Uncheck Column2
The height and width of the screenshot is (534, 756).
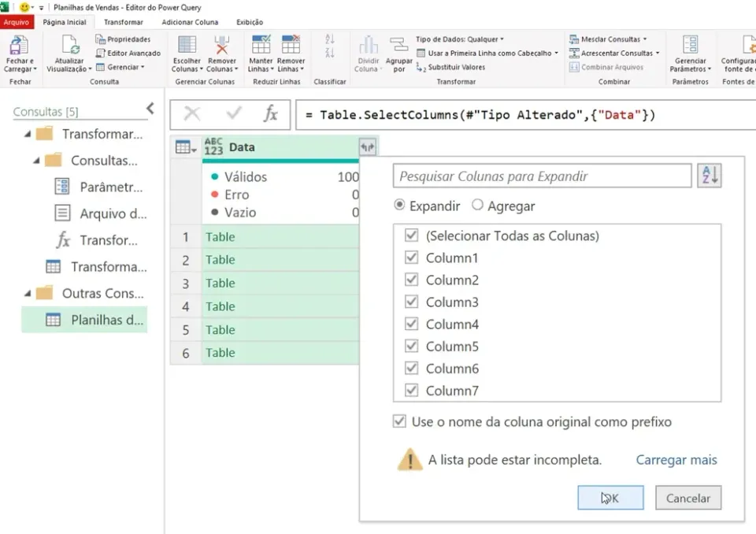[411, 280]
